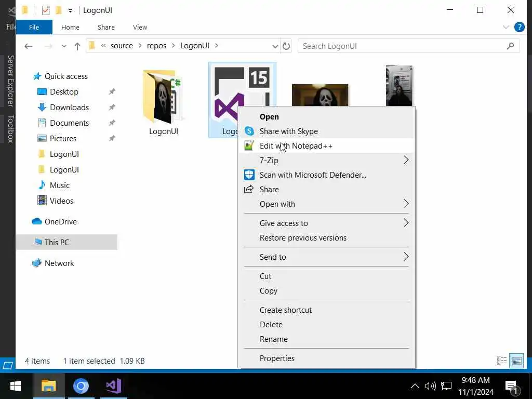Image resolution: width=532 pixels, height=399 pixels.
Task: Open Videos in navigation pane
Action: 61,201
